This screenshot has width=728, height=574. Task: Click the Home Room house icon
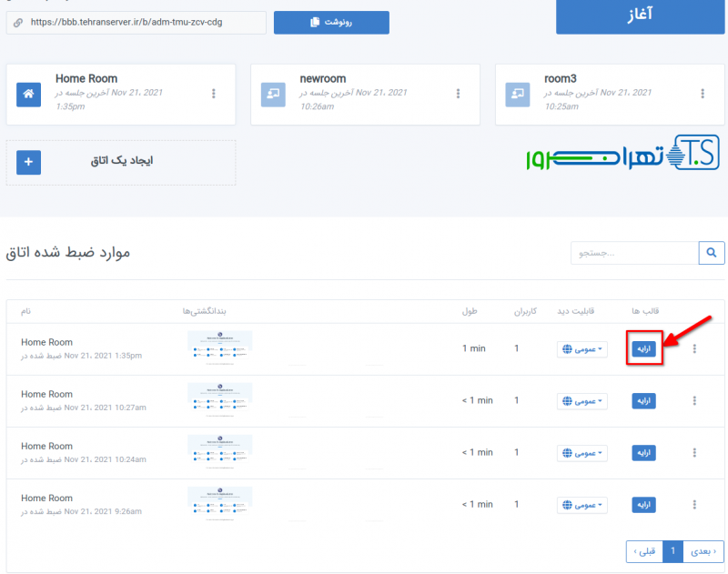[x=29, y=94]
